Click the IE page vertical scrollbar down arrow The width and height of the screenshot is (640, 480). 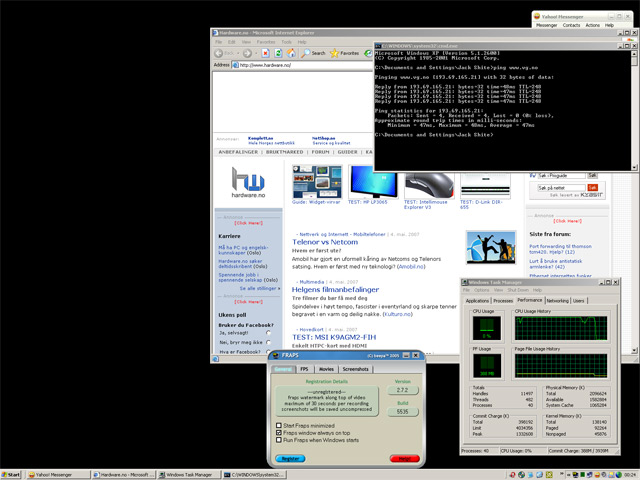point(634,350)
